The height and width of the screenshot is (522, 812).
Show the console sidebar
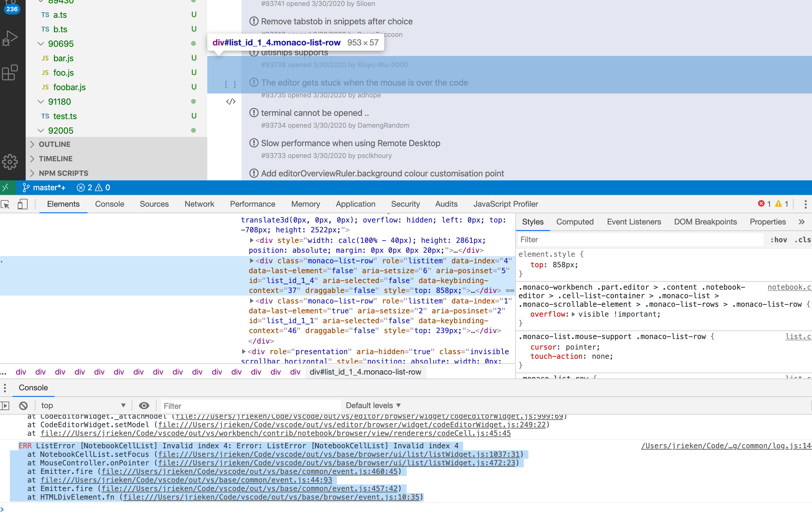pos(5,405)
